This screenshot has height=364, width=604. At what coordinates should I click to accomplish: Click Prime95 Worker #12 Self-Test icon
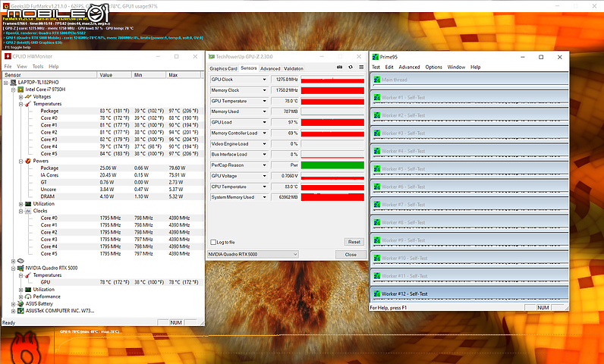[x=376, y=294]
